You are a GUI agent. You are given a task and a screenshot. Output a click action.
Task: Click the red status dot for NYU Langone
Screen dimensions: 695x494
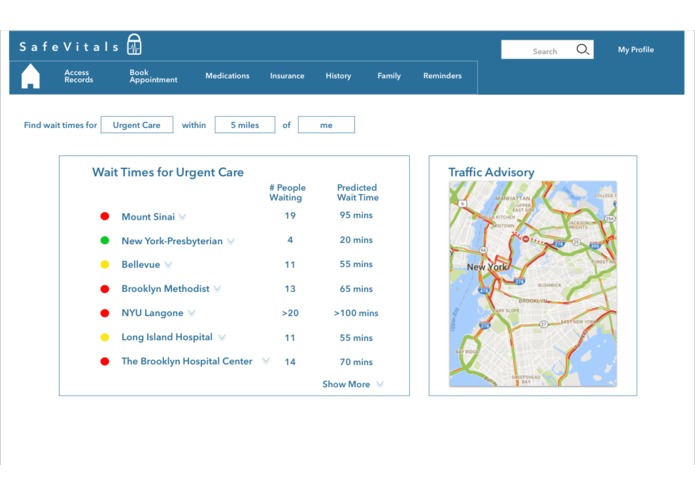105,313
